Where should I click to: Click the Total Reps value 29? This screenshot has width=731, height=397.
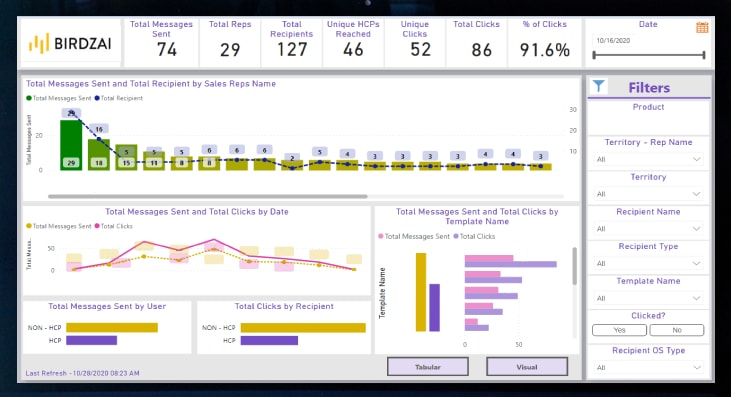(x=230, y=49)
